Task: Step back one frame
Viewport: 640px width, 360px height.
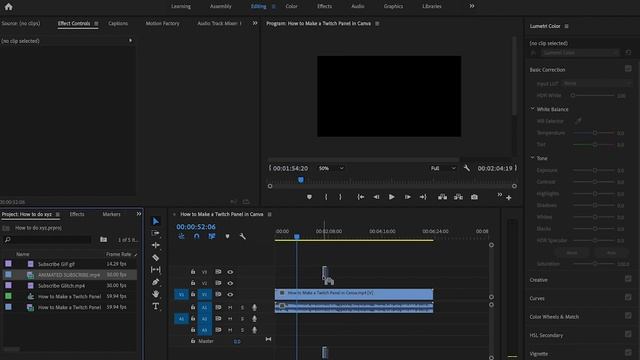Action: click(x=376, y=197)
